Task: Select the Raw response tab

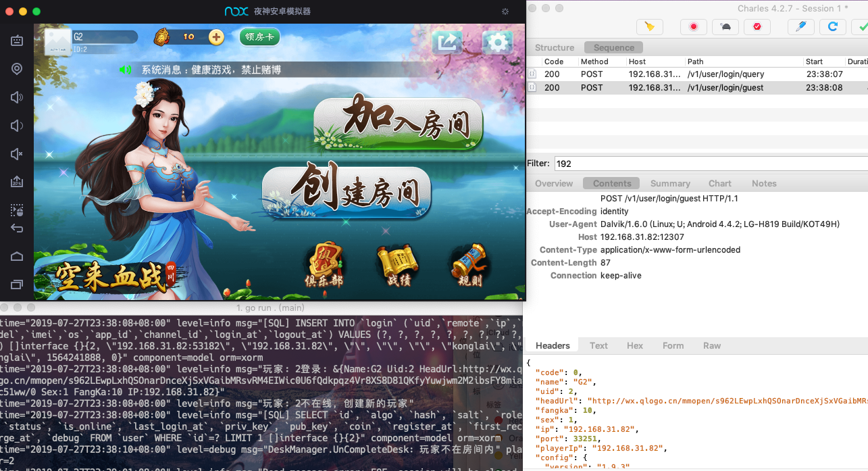Action: (712, 345)
